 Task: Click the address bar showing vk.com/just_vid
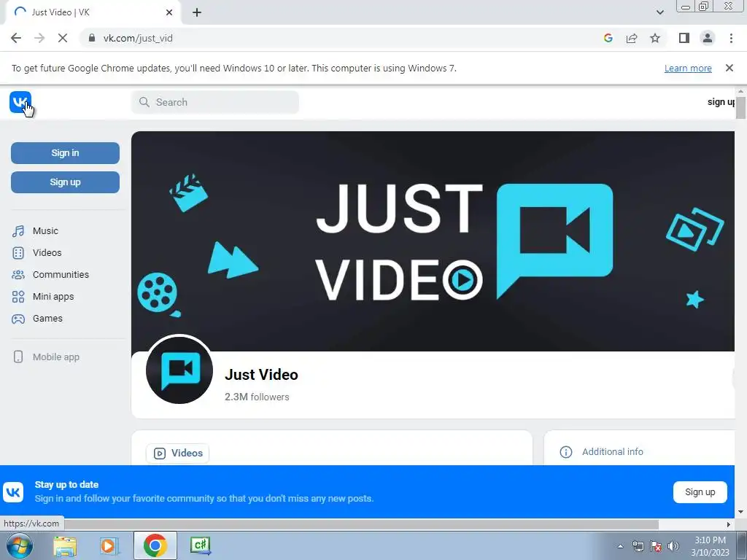coord(343,38)
